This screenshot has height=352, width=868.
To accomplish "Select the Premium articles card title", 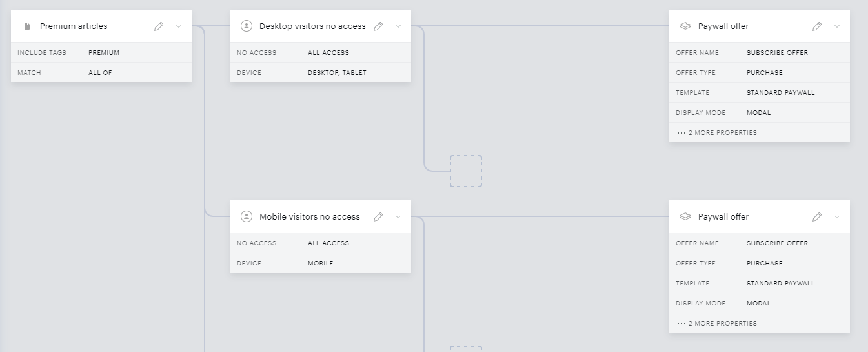I will point(74,26).
